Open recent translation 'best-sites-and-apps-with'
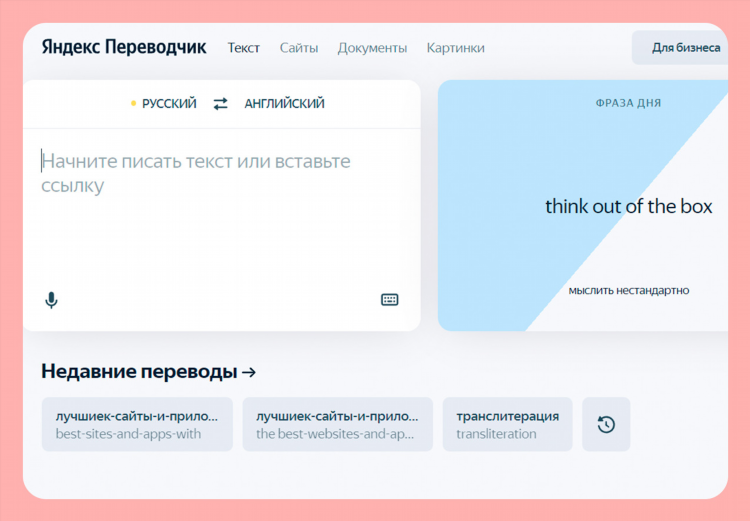Screen dimensions: 750x521 point(137,424)
